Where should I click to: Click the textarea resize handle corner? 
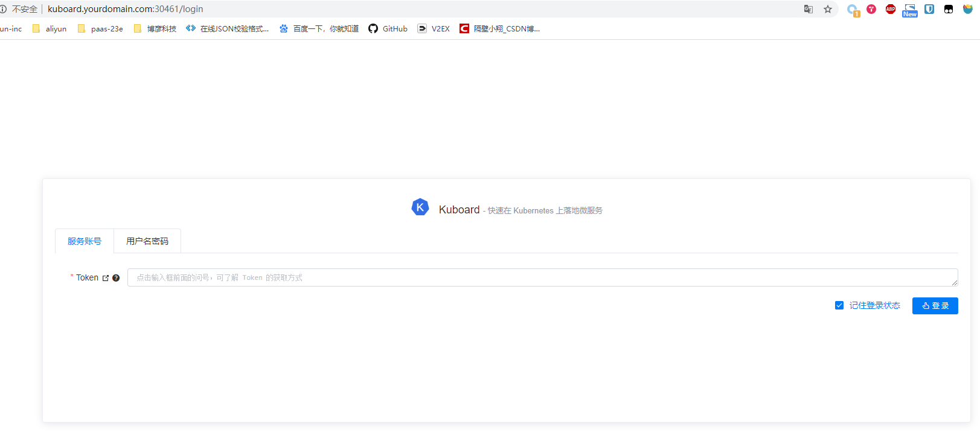tap(955, 283)
